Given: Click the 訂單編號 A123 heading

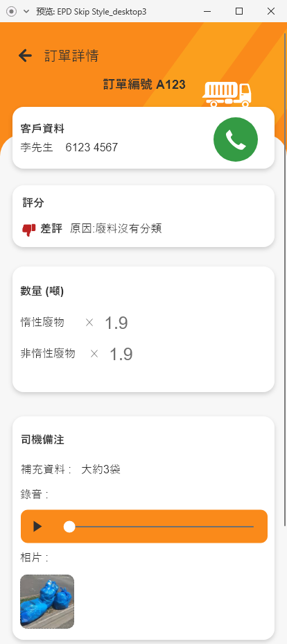Looking at the screenshot, I should tap(144, 85).
